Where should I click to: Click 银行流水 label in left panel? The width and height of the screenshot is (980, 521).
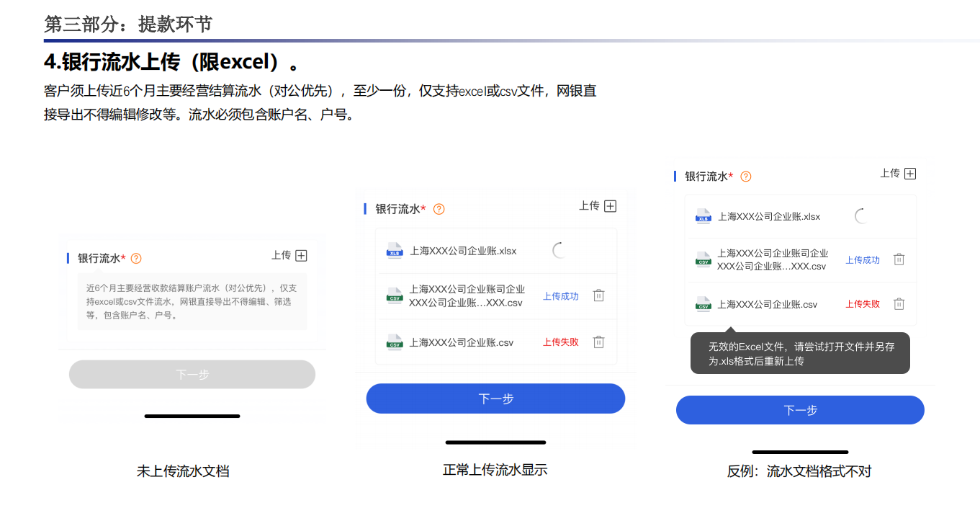click(99, 258)
